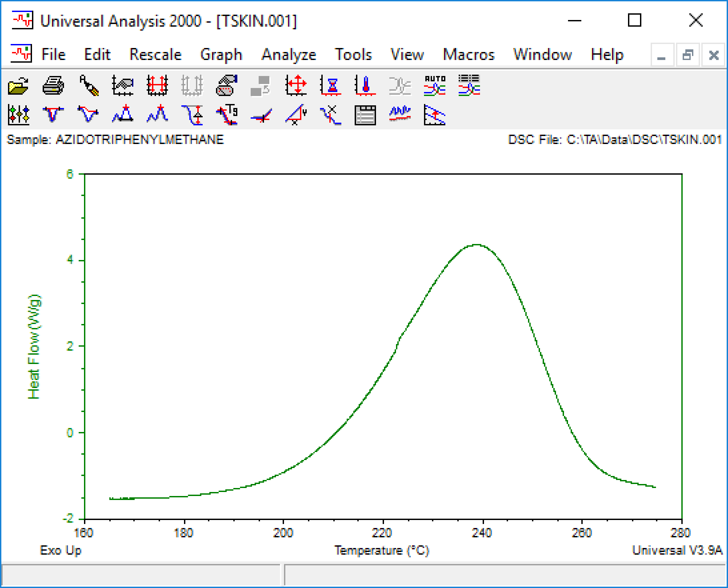Click the red analysis limits markers icon
Image resolution: width=728 pixels, height=588 pixels.
[157, 85]
